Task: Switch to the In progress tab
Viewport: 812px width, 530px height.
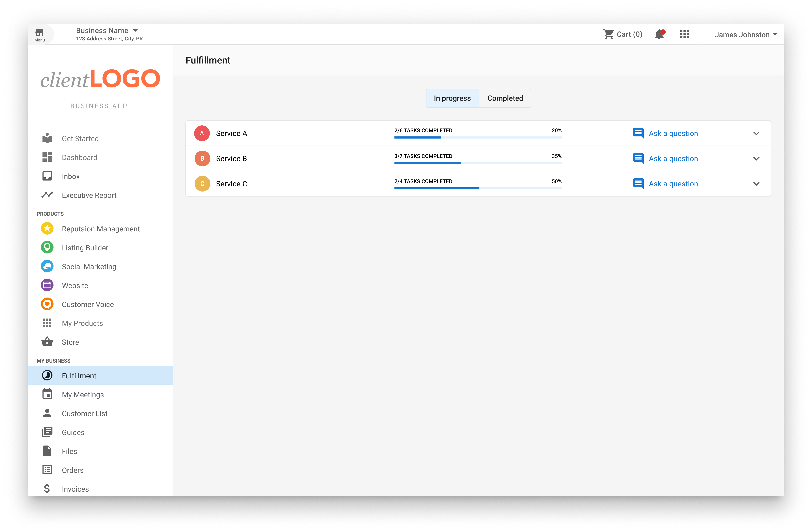Action: [x=452, y=98]
